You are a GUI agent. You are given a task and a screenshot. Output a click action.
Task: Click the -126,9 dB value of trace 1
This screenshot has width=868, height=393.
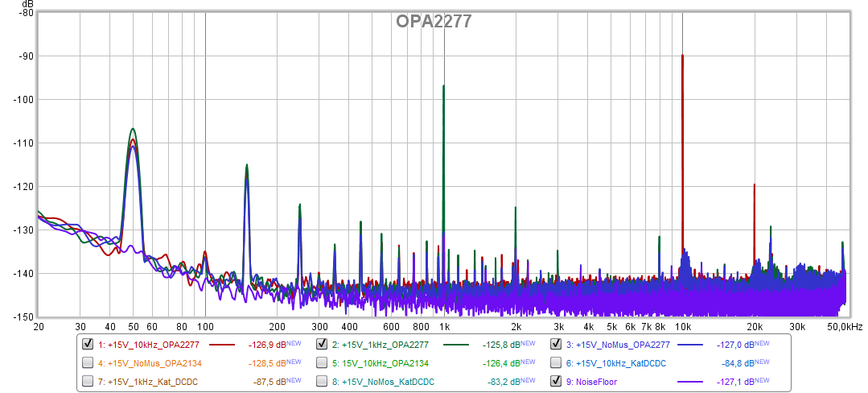click(x=267, y=345)
